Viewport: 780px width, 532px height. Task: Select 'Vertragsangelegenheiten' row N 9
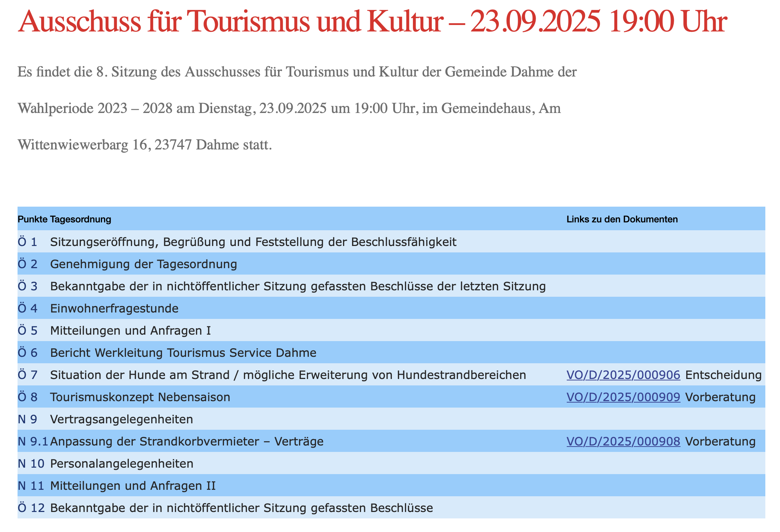click(121, 419)
